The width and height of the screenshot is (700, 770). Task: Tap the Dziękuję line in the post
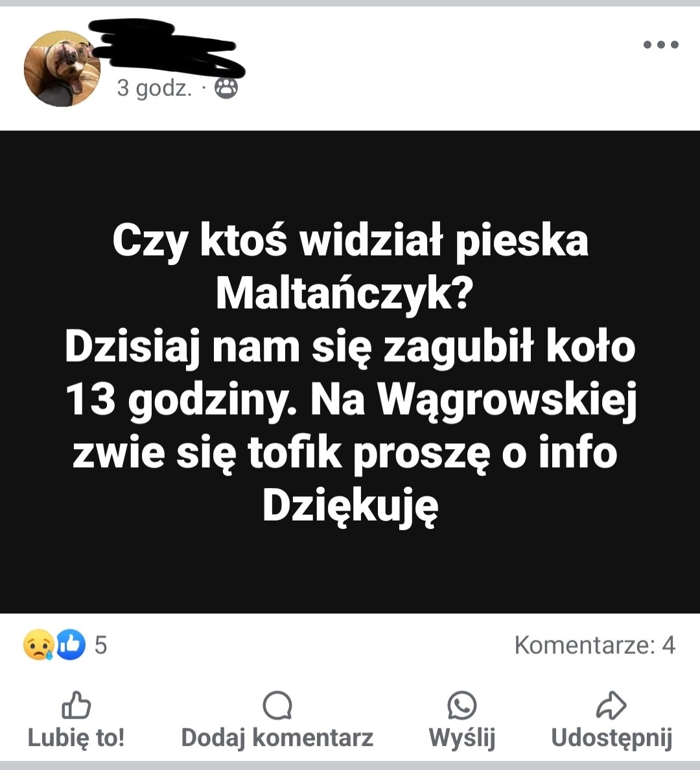(x=350, y=507)
